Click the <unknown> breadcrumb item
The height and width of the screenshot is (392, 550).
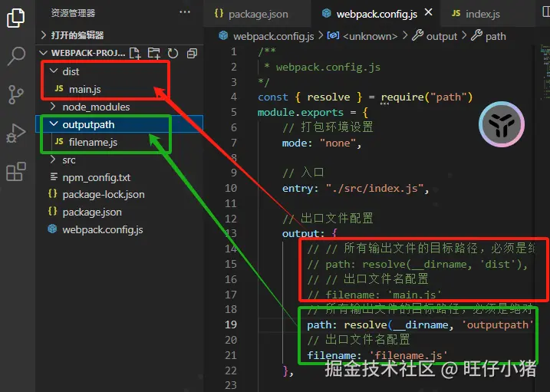coord(362,36)
